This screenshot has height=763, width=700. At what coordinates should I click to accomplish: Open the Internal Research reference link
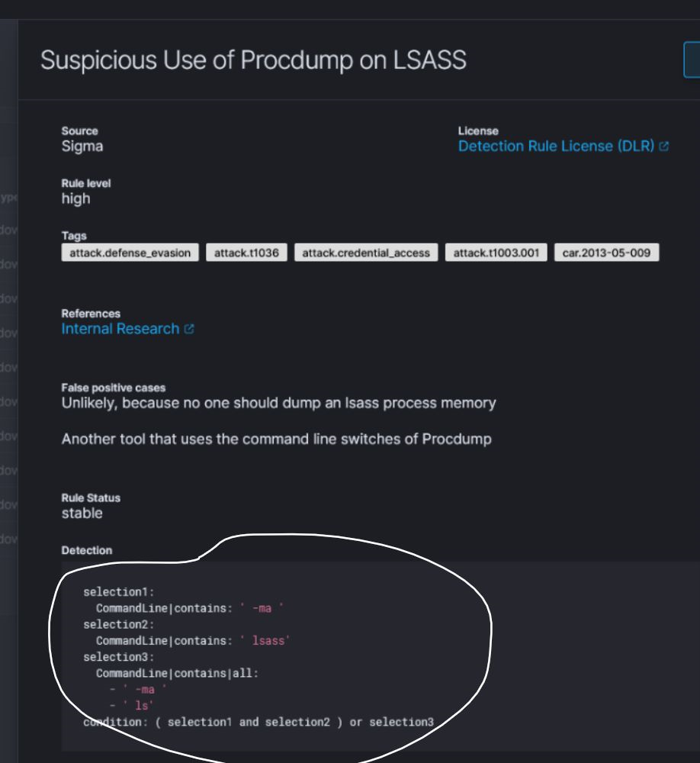(x=118, y=327)
